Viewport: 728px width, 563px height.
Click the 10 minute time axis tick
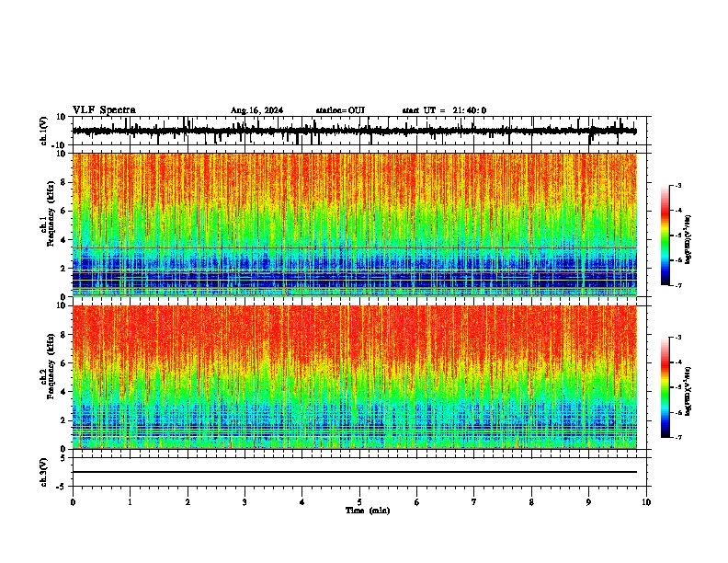(646, 502)
